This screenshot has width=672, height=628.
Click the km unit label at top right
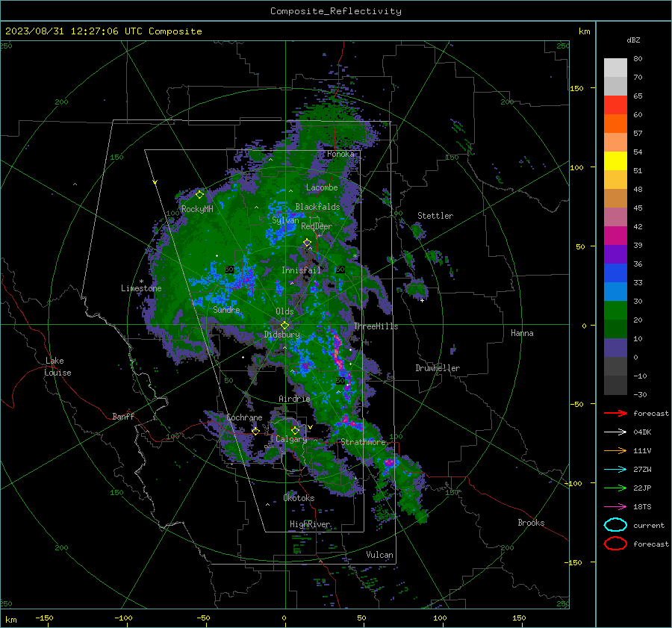point(585,31)
